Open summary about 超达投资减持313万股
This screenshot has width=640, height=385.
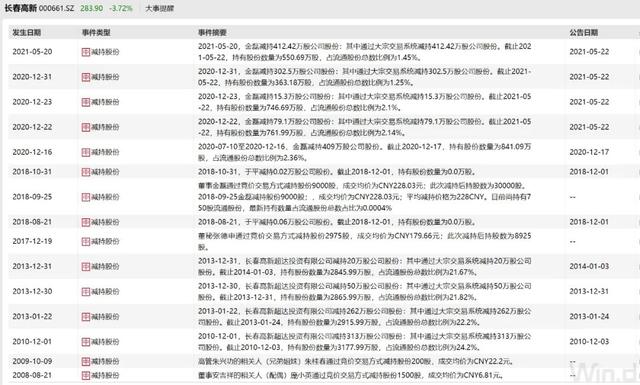coord(364,342)
